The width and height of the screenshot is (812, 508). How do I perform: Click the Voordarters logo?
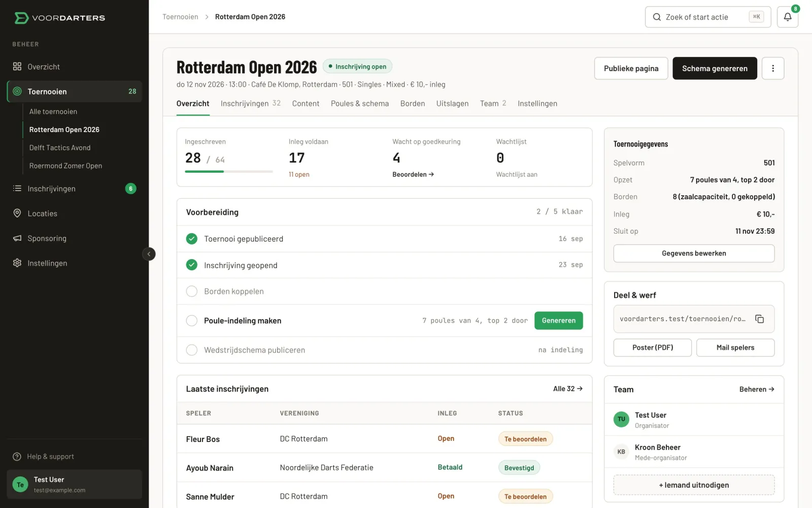click(59, 18)
